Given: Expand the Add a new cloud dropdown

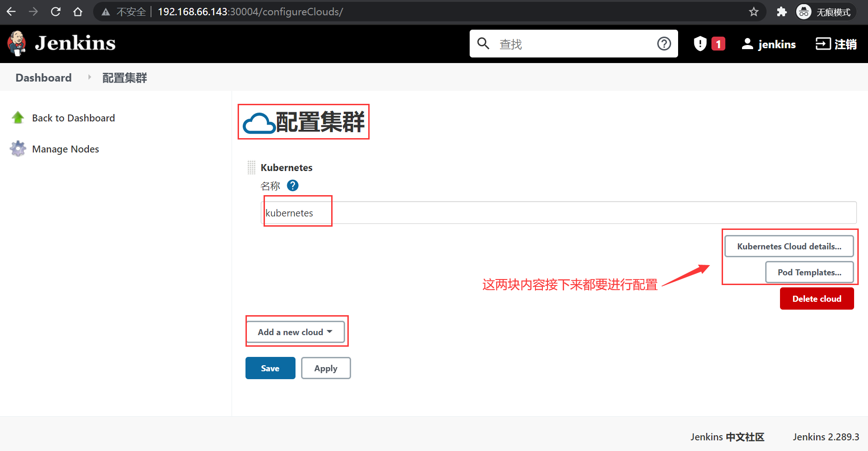Looking at the screenshot, I should [296, 332].
